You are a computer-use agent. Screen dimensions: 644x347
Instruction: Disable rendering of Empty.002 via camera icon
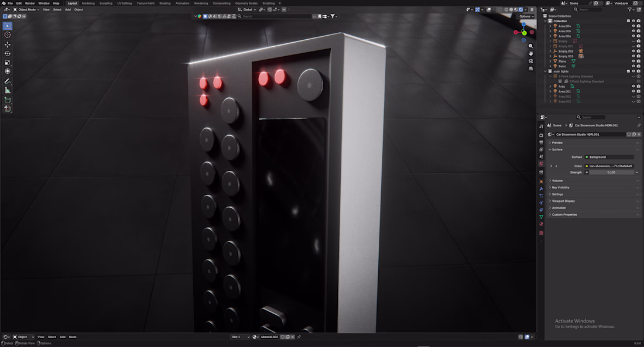tap(639, 51)
